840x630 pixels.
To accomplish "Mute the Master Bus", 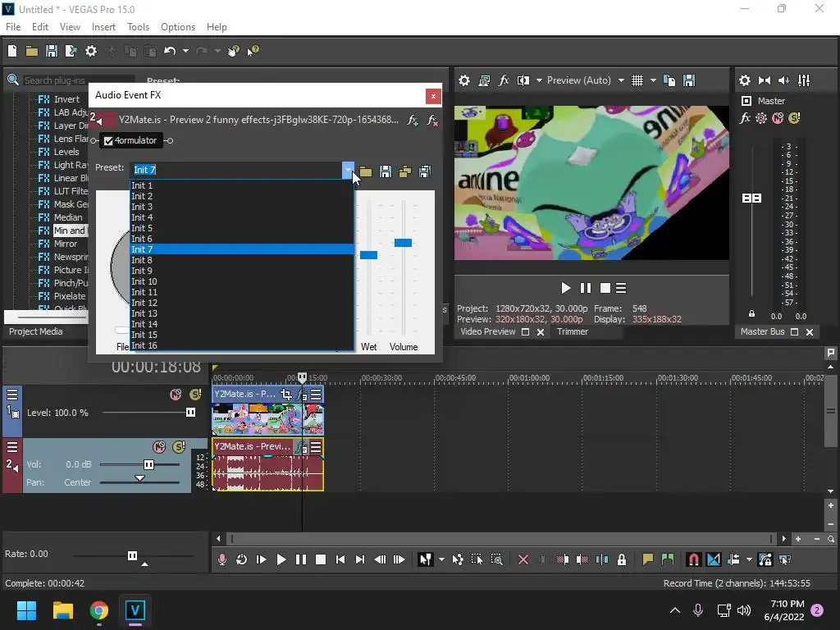I will point(778,118).
